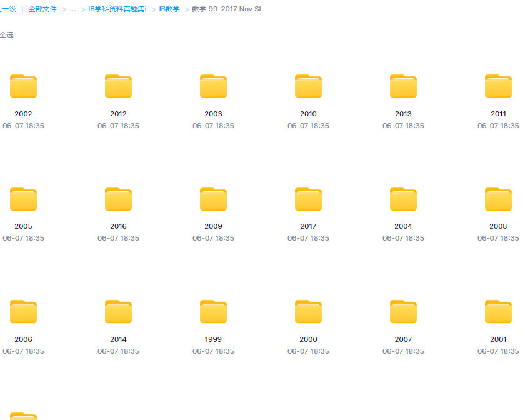Open the 2013 folder icon
Viewport: 523px width, 420px height.
pos(403,86)
